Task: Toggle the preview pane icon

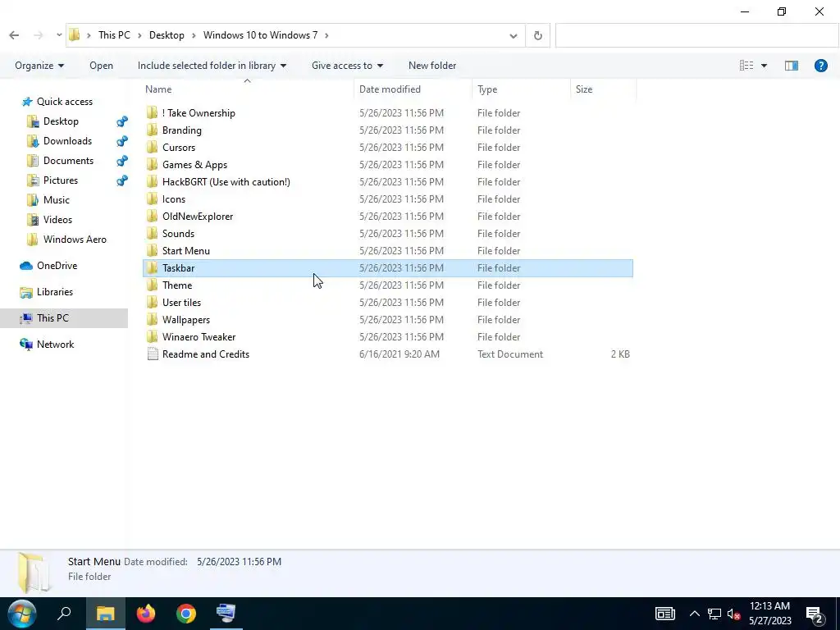Action: pyautogui.click(x=792, y=66)
